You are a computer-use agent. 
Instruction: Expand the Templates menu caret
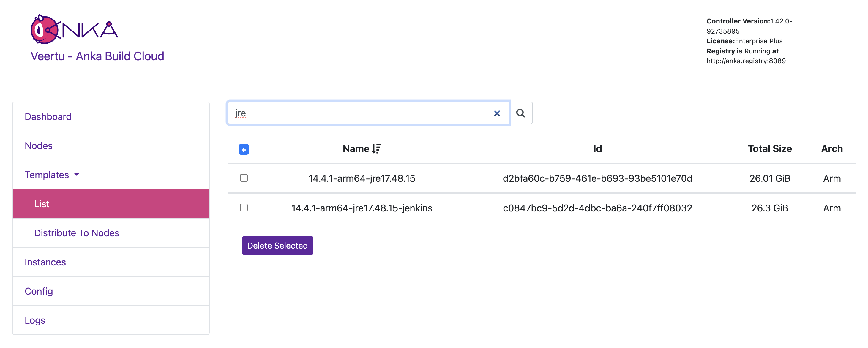[77, 175]
